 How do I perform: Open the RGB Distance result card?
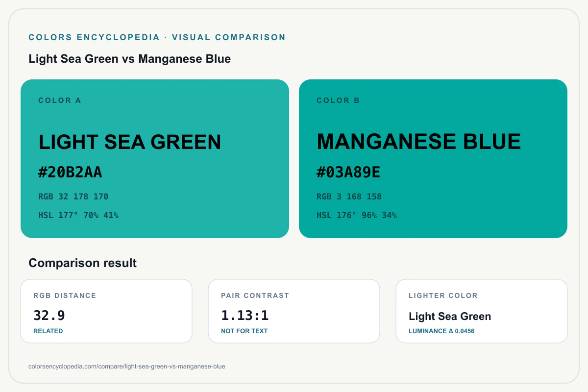click(x=106, y=311)
